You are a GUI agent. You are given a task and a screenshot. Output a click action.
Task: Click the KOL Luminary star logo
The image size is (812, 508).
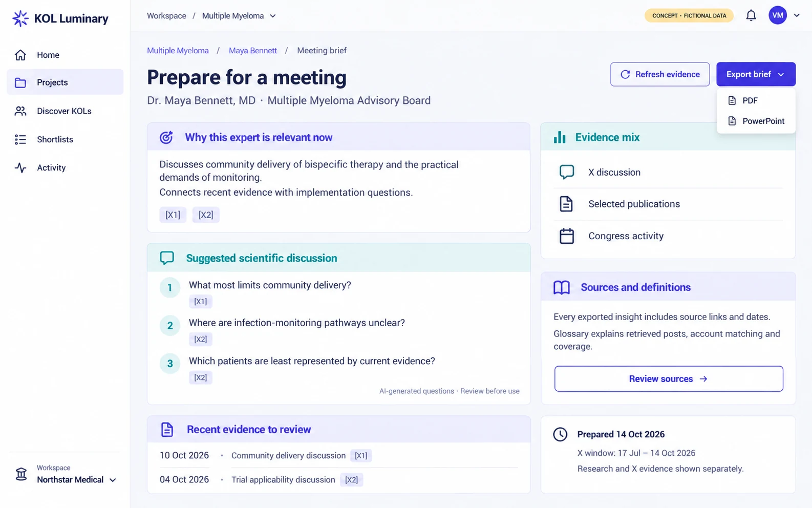tap(20, 18)
